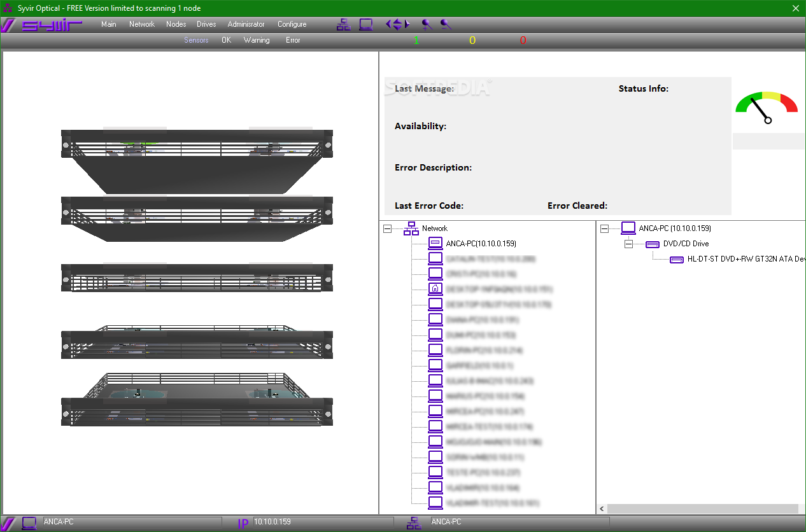Select the home-marked DESKTOP node icon
The height and width of the screenshot is (532, 806).
[x=435, y=288]
